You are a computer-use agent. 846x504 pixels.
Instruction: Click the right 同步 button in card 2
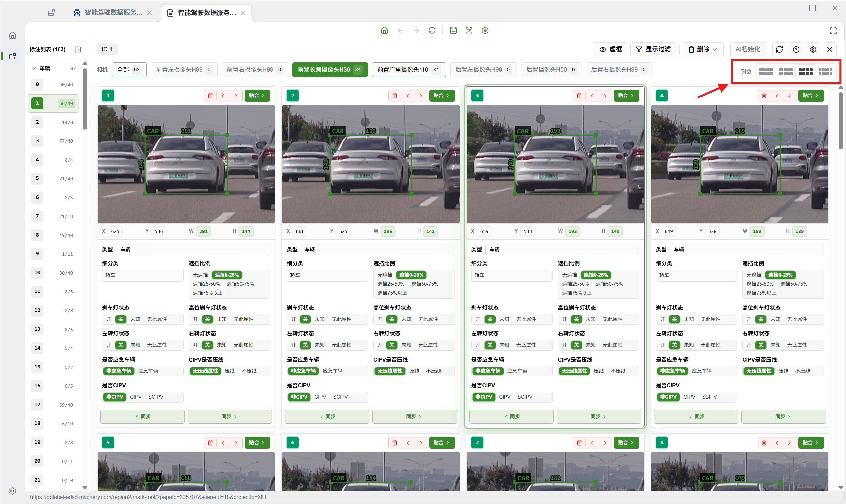pyautogui.click(x=414, y=417)
